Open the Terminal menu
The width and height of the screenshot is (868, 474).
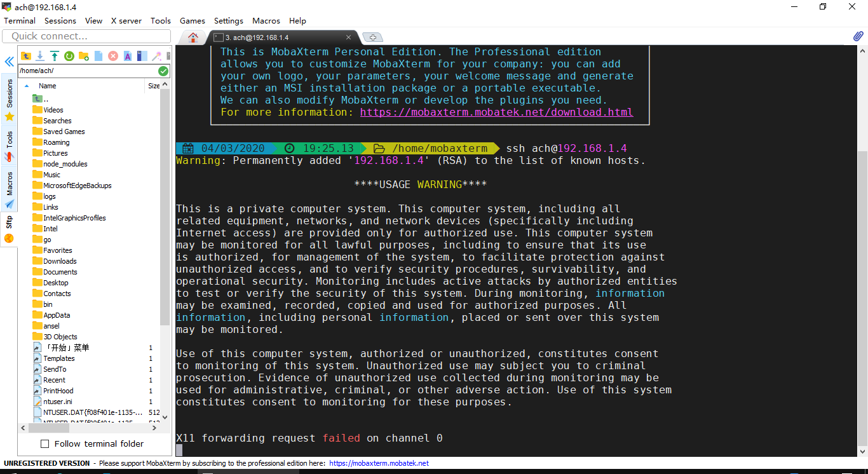(20, 20)
